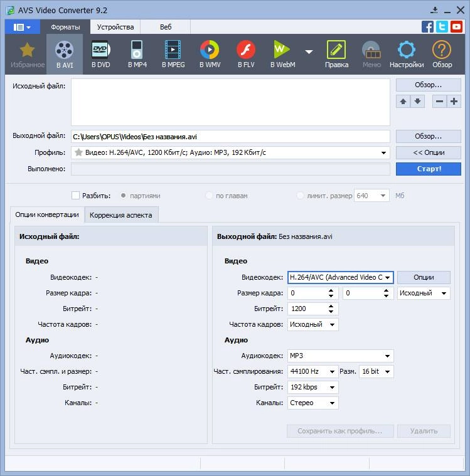Select the В WMV format icon
This screenshot has width=470, height=476.
[210, 54]
